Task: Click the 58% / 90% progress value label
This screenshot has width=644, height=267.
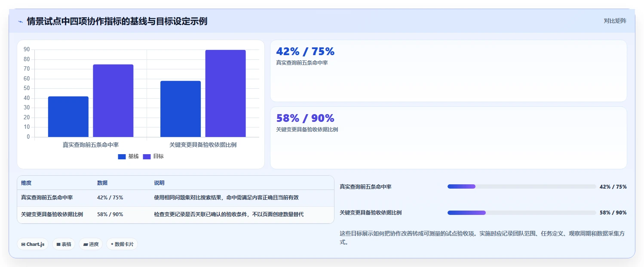Action: tap(613, 213)
